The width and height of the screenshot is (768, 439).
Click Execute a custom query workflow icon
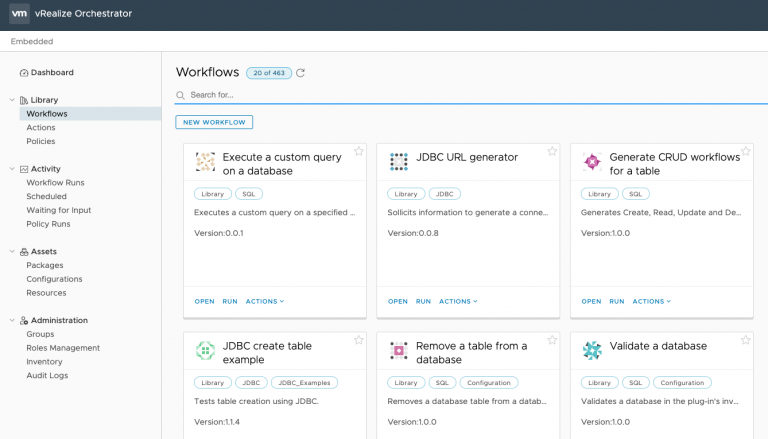[205, 162]
